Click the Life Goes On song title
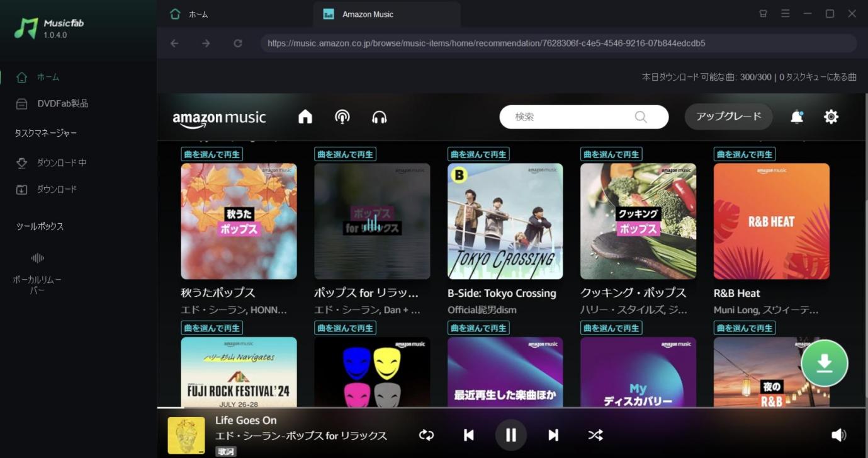The width and height of the screenshot is (868, 458). point(246,420)
